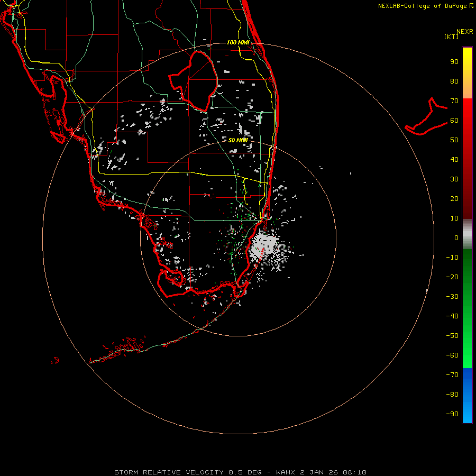The image size is (476, 476).
Task: Select the 70 value on velocity scale
Action: [x=454, y=101]
